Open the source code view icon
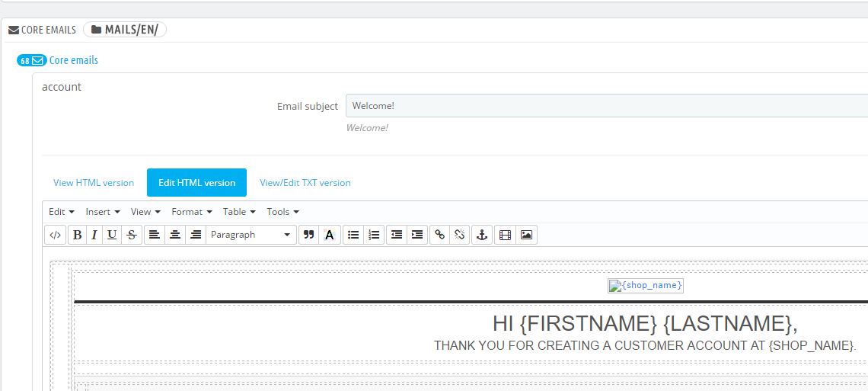This screenshot has height=391, width=868. click(56, 235)
